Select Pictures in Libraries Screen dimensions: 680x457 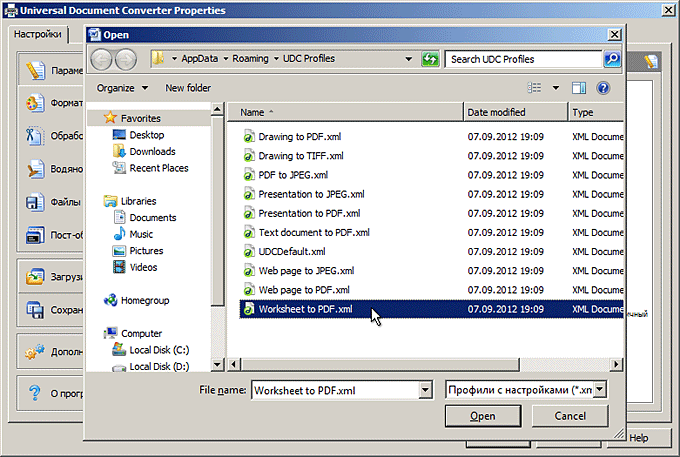[146, 251]
